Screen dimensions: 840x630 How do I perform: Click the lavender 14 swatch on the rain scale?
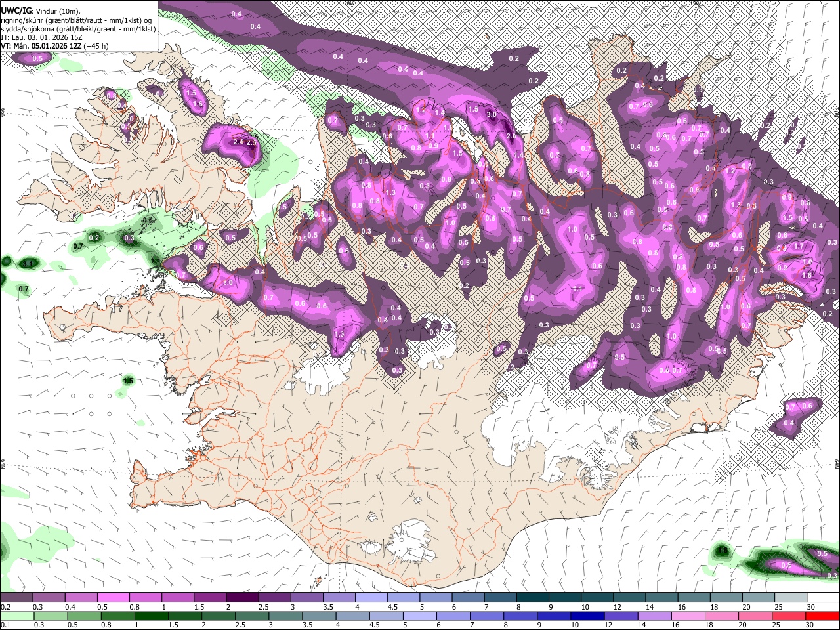[x=654, y=616]
